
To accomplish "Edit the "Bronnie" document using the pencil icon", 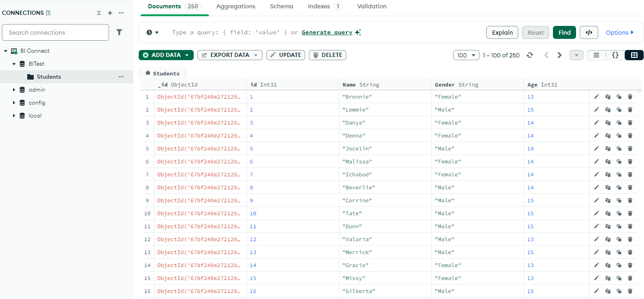I will (596, 96).
